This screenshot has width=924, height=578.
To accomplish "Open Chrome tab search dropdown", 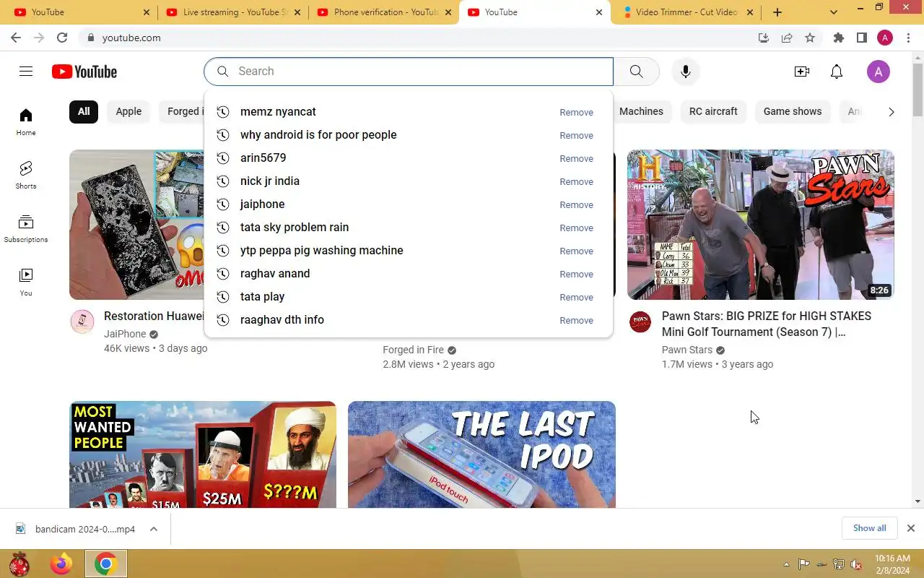I will pyautogui.click(x=834, y=12).
